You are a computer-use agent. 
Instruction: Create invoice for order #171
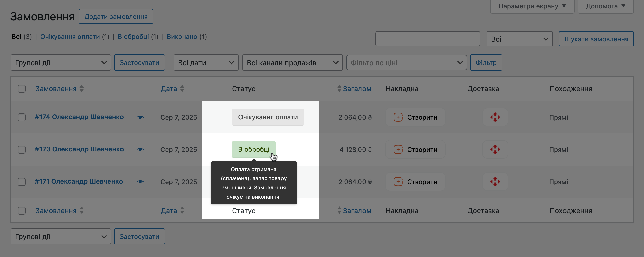(x=415, y=182)
